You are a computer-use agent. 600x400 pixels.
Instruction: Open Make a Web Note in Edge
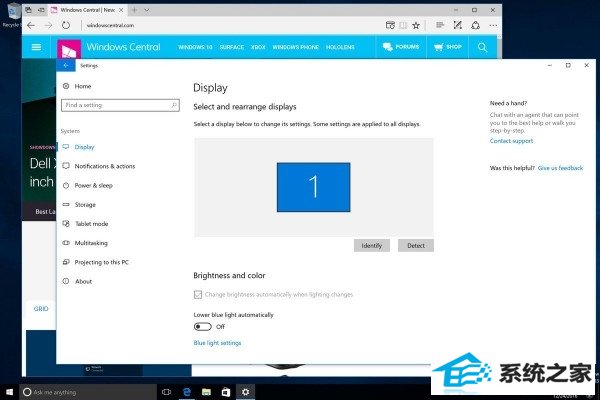(457, 25)
